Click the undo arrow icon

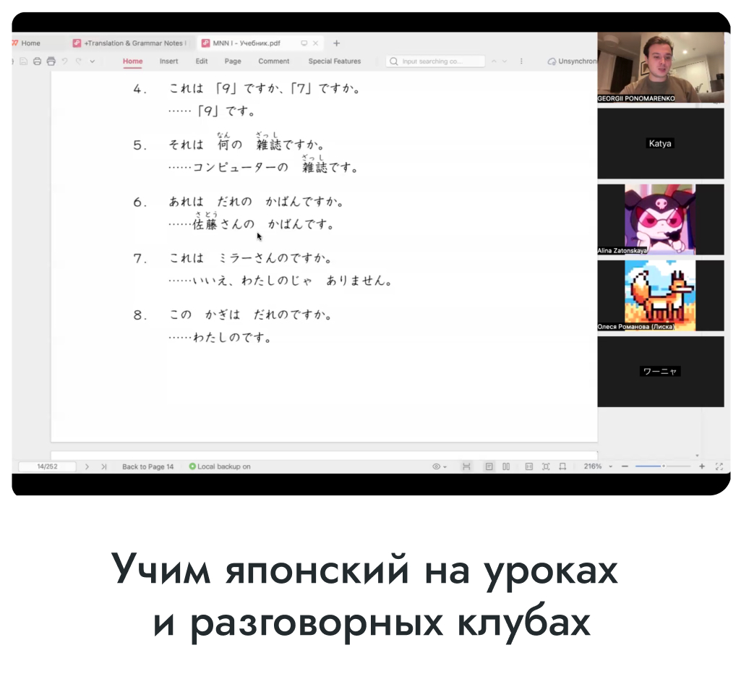coord(65,61)
